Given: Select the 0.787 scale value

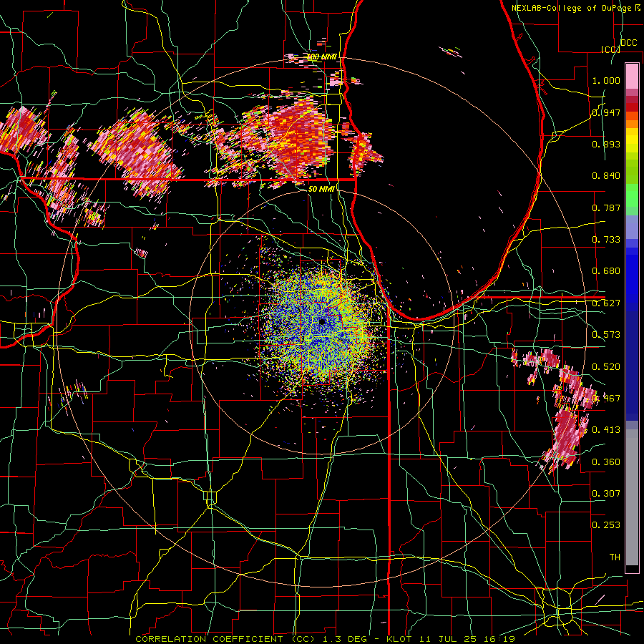Looking at the screenshot, I should click(x=606, y=208).
